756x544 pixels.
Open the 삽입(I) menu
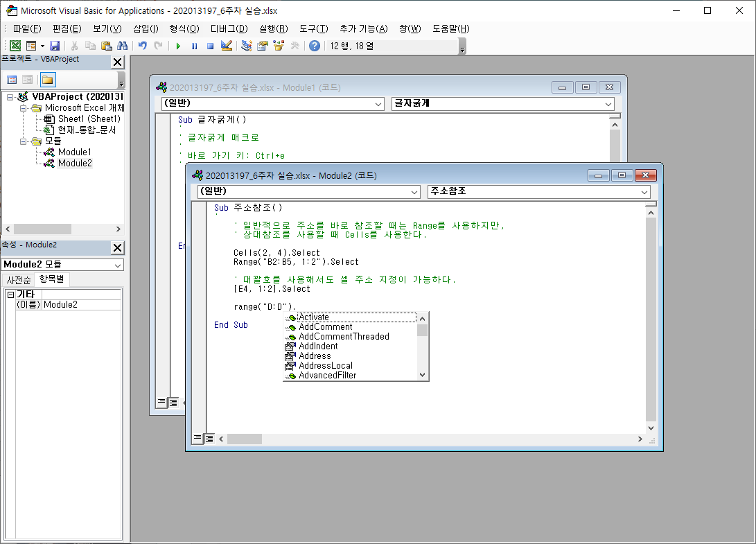point(146,28)
